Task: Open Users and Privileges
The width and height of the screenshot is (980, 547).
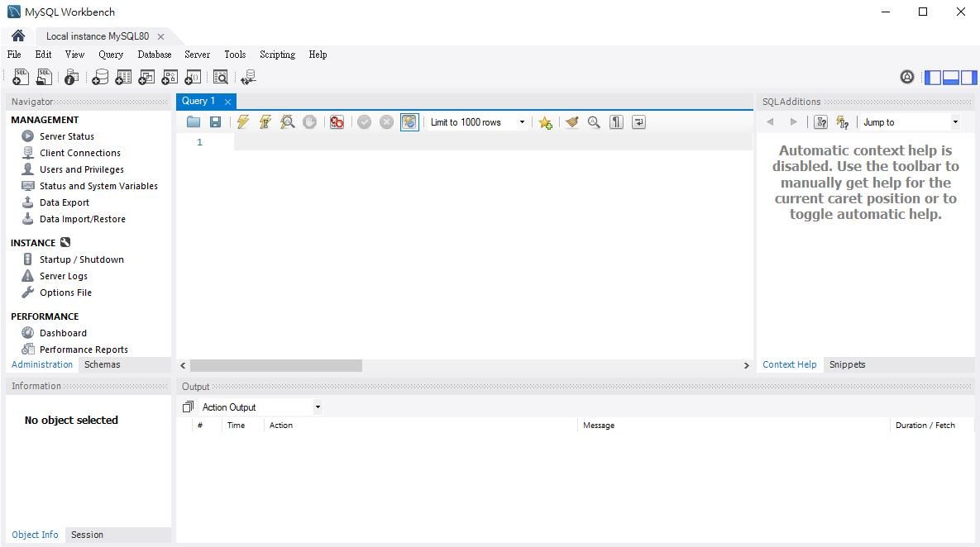Action: [x=82, y=169]
